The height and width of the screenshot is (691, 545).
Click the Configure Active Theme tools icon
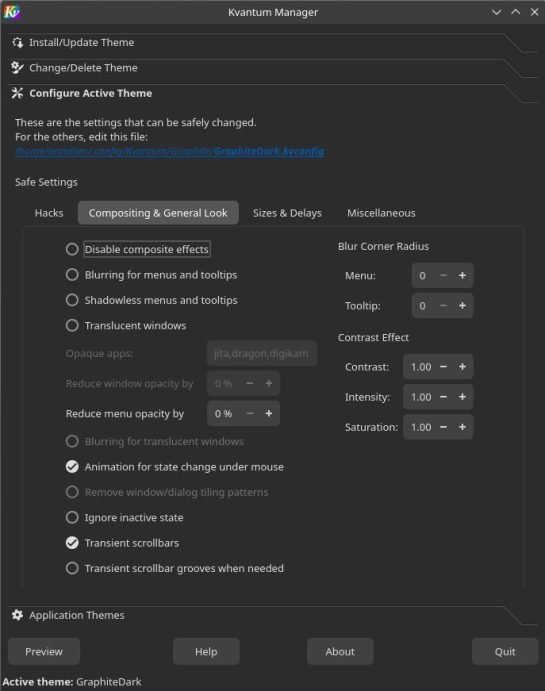pyautogui.click(x=18, y=93)
